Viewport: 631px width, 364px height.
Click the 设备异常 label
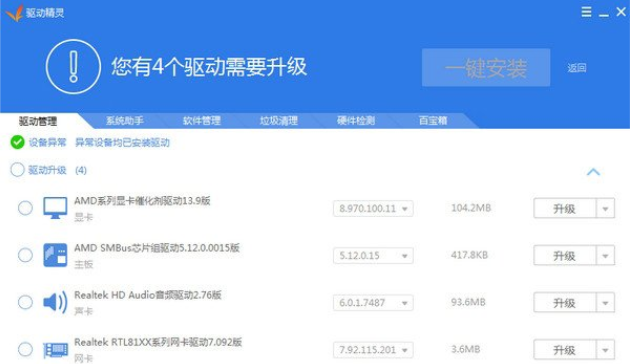point(47,142)
